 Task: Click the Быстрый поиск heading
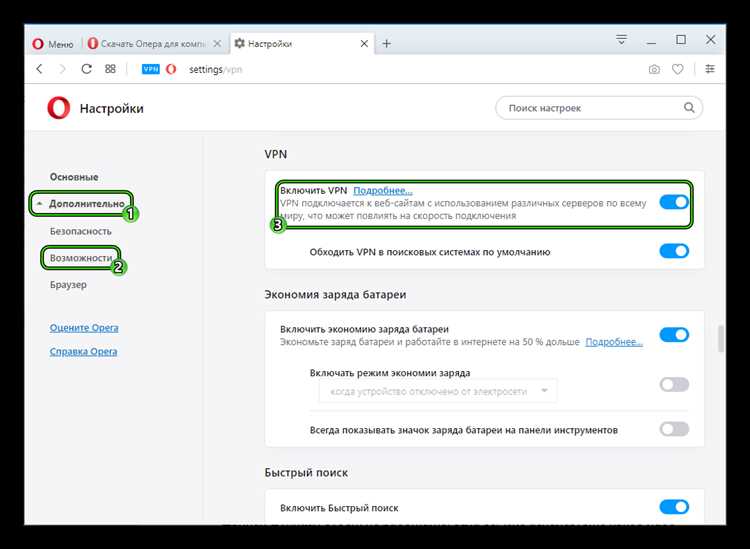(306, 472)
